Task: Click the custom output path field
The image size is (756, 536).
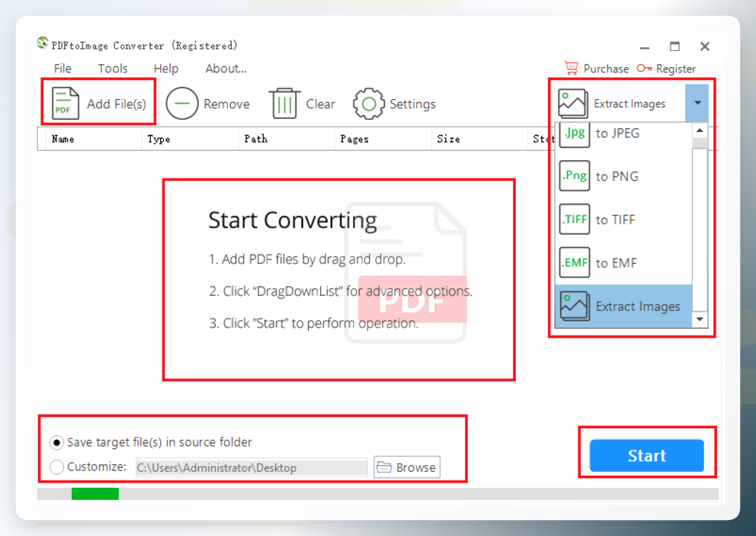Action: (x=251, y=467)
